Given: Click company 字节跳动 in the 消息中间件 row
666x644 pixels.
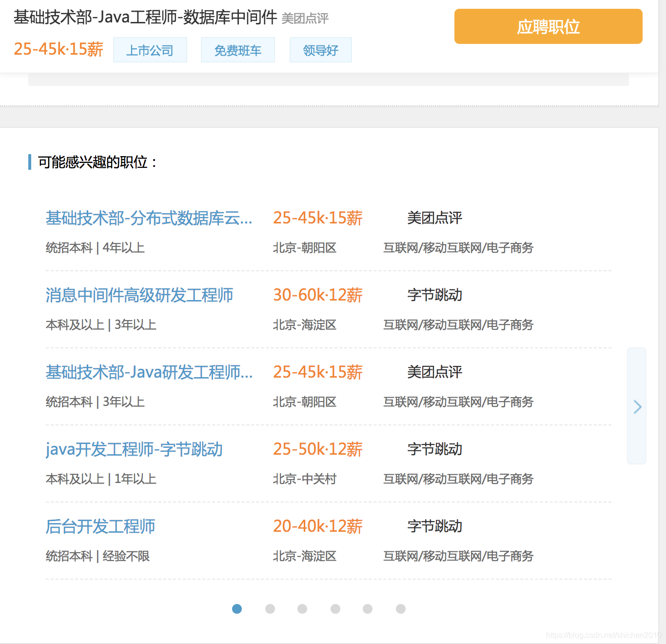Looking at the screenshot, I should [435, 295].
